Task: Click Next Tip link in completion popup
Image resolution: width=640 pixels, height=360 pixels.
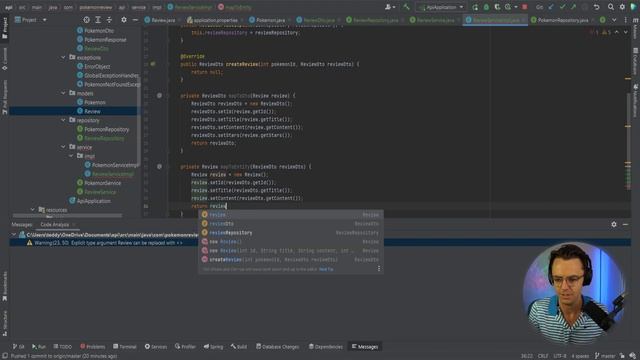Action: (x=326, y=269)
